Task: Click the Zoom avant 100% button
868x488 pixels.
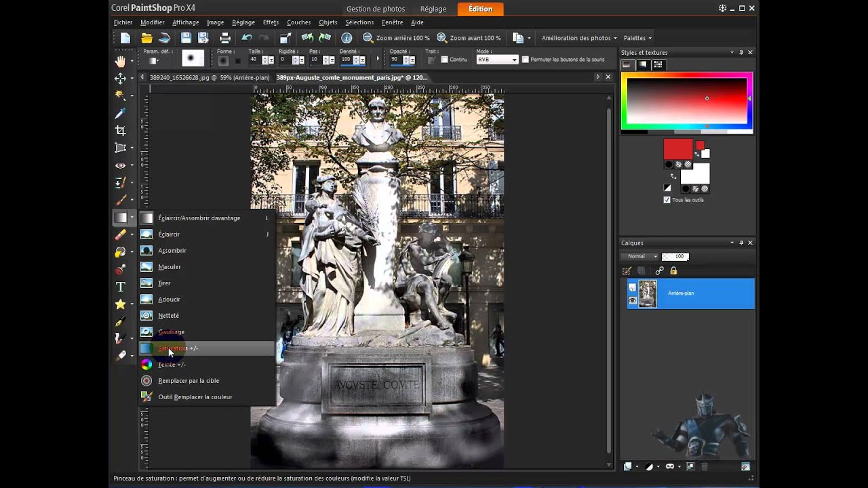Action: pos(469,38)
